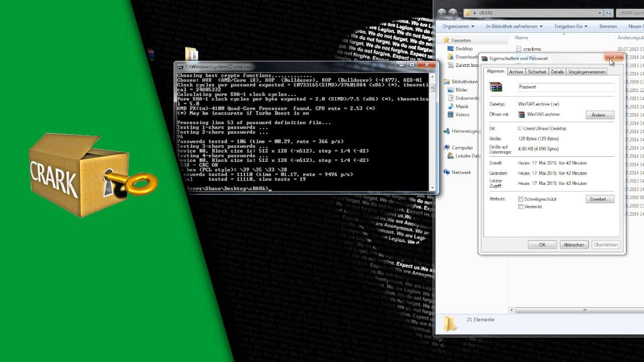
Task: Click the Erweitert... button
Action: click(x=600, y=199)
